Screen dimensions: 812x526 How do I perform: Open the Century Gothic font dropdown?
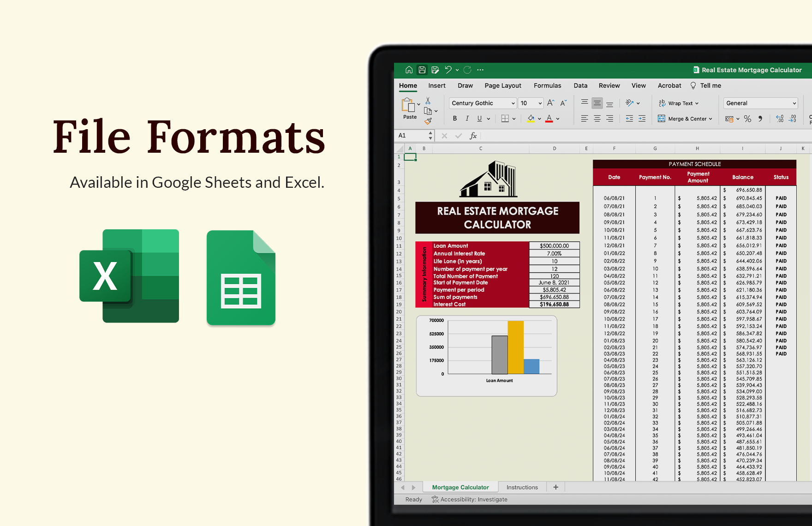483,103
